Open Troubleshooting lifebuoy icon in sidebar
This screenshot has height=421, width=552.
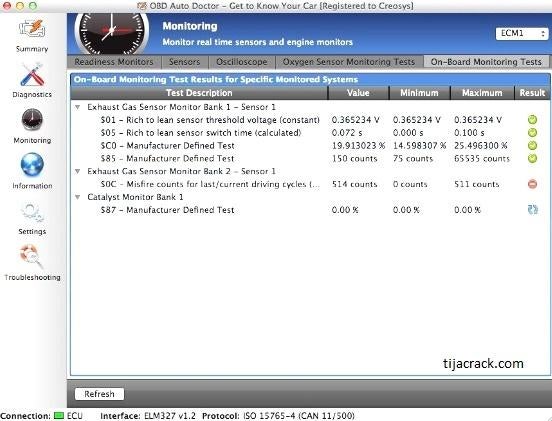point(32,257)
